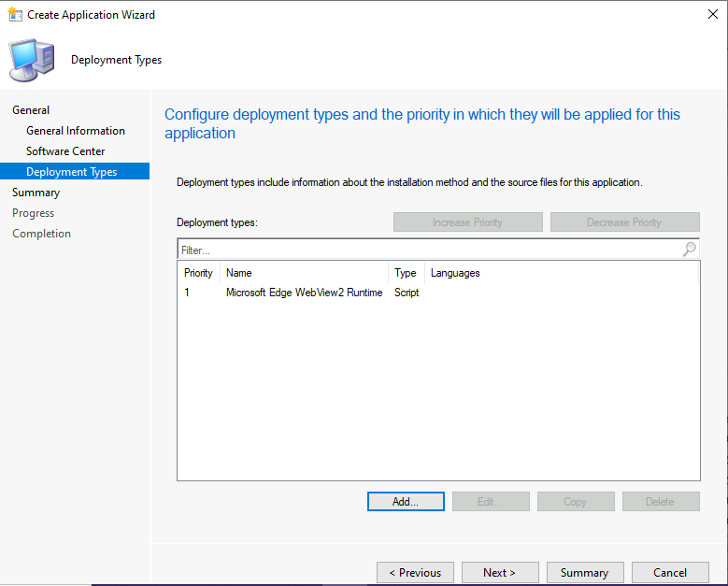
Task: Close the Create Application Wizard window
Action: (x=713, y=14)
